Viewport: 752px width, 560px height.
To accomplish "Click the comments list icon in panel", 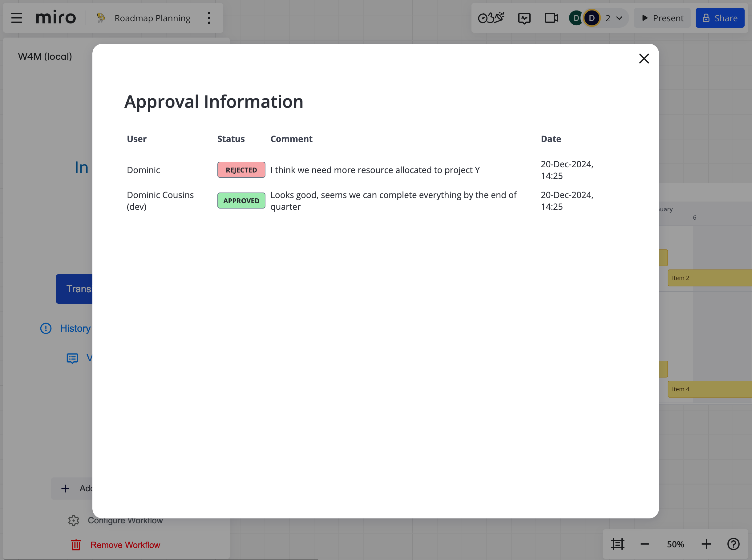I will pos(72,358).
